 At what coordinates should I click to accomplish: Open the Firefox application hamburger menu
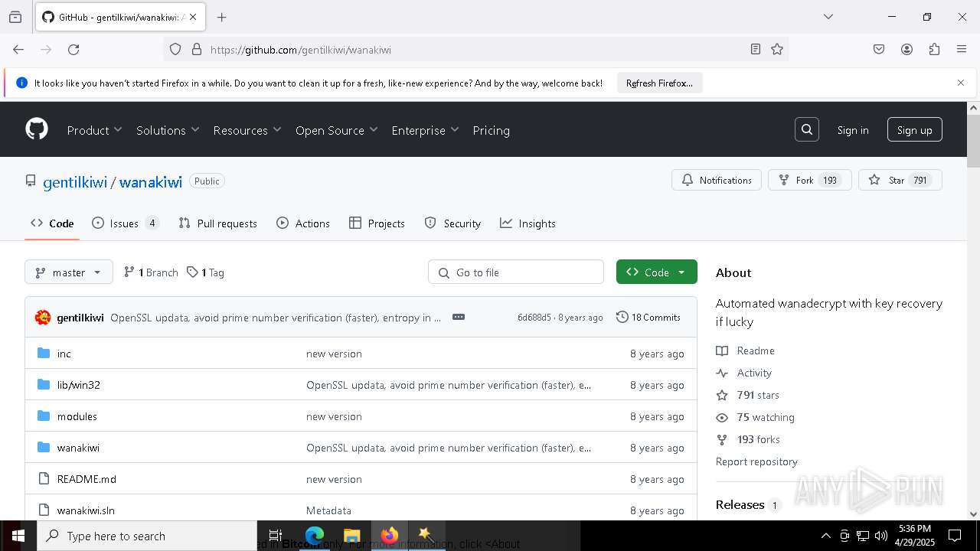coord(962,50)
